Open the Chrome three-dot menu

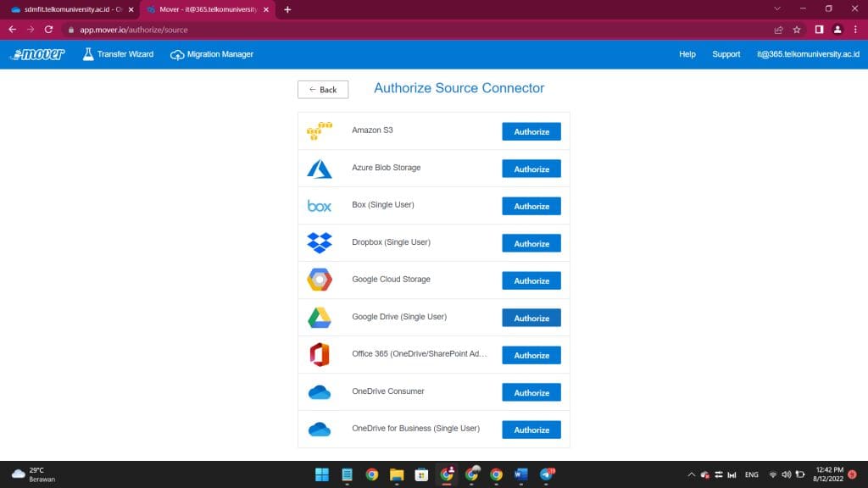(855, 30)
